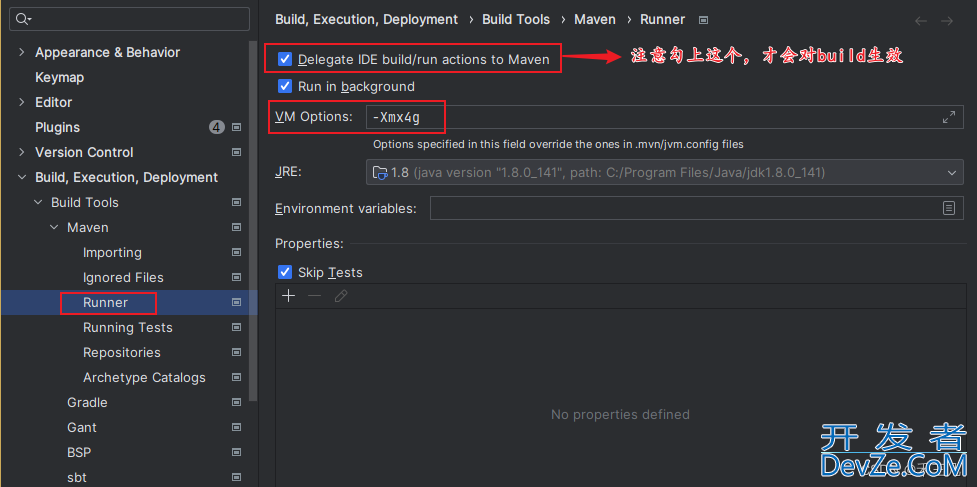Click the project-level icon beside Maven
The width and height of the screenshot is (977, 487).
[x=236, y=227]
